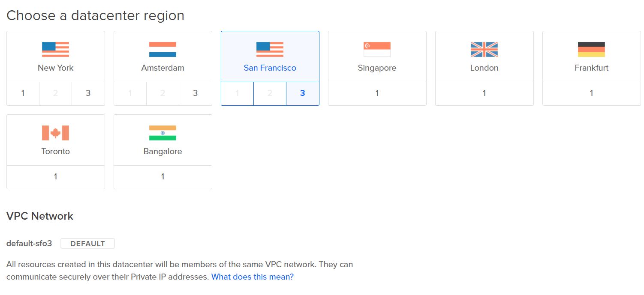
Task: Pick Toronto datacenter 1
Action: click(x=55, y=177)
